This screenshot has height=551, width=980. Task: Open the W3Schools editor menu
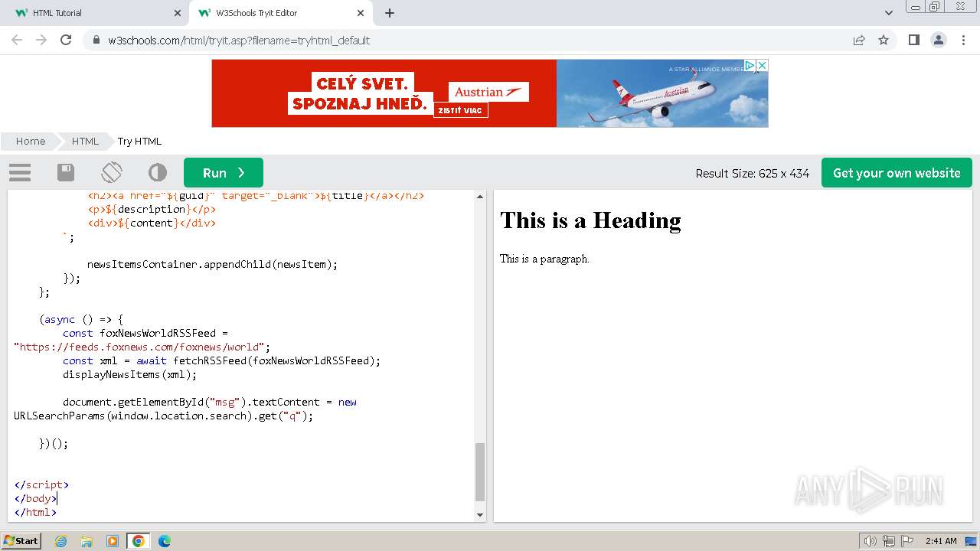tap(20, 173)
